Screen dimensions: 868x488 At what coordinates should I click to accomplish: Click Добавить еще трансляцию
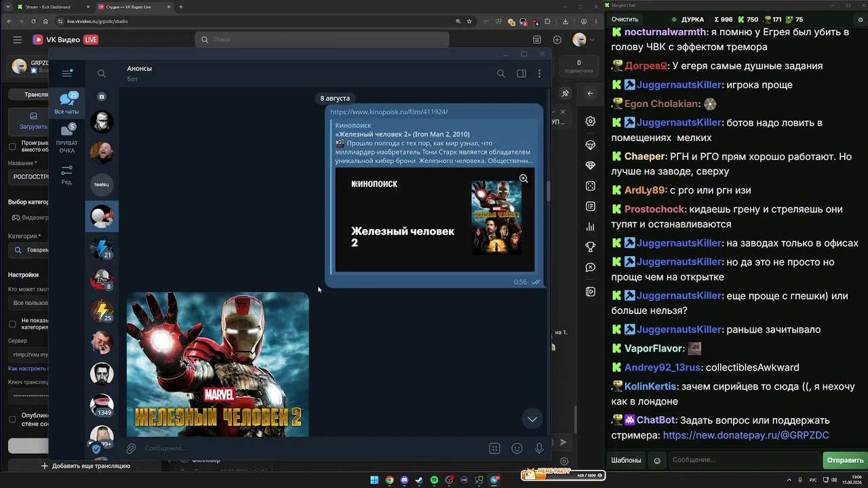(85, 466)
